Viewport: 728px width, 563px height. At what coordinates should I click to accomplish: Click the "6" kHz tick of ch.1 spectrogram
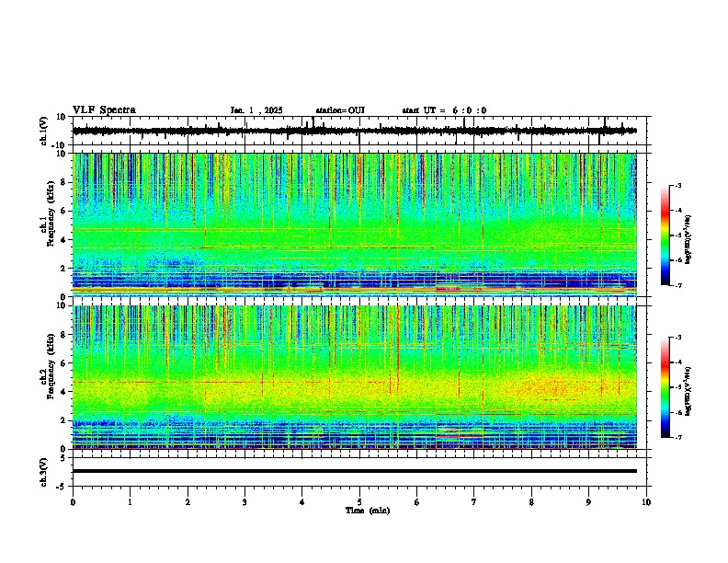point(64,211)
